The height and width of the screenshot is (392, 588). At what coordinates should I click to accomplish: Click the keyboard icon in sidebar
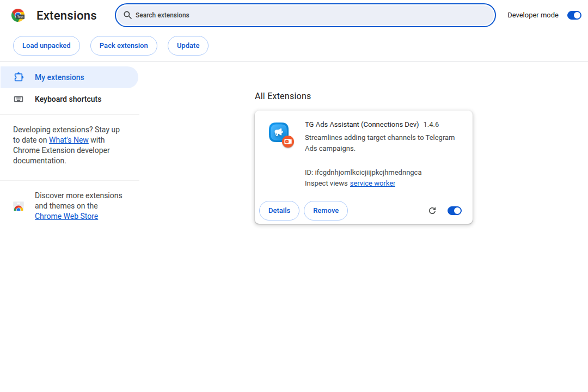click(x=19, y=99)
